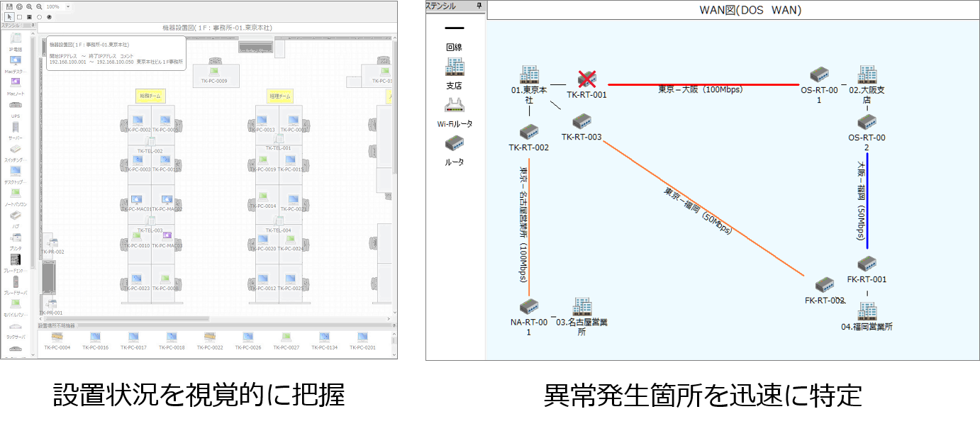Select unplaced device TK-PC-0004 thumbnail
This screenshot has height=431, width=980.
(57, 337)
